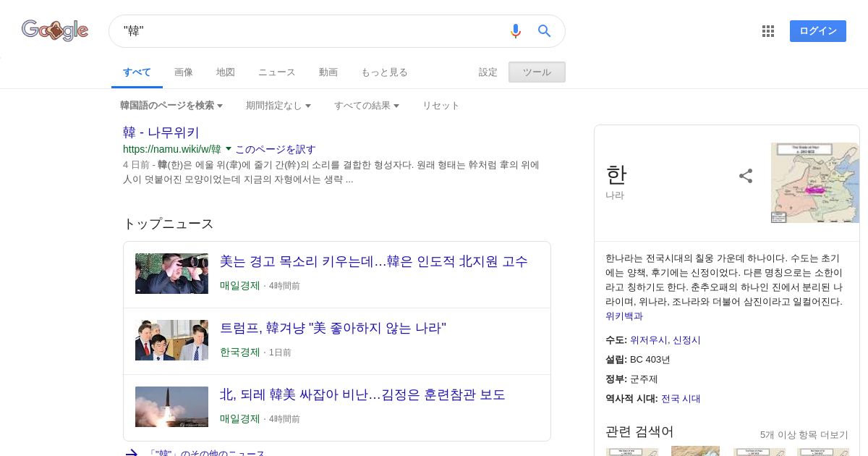Click the missile launch thumbnail
This screenshot has width=868, height=456.
point(171,407)
